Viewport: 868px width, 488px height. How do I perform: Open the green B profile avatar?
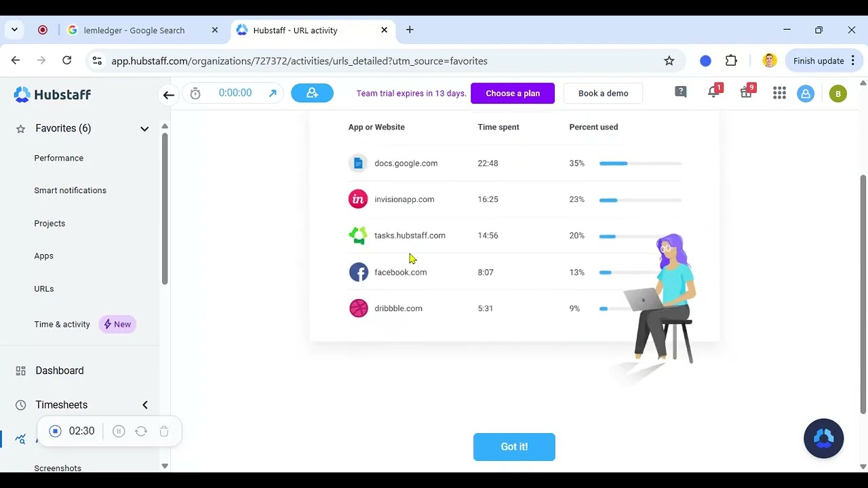tap(838, 94)
